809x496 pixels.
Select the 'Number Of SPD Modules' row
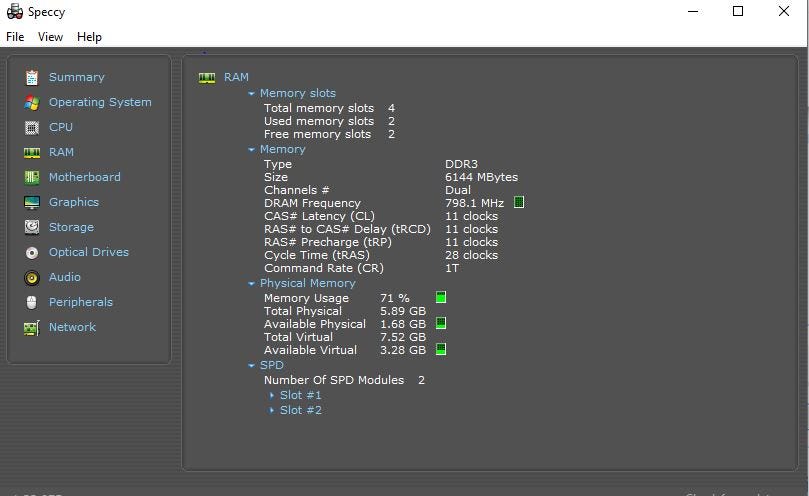coord(344,380)
